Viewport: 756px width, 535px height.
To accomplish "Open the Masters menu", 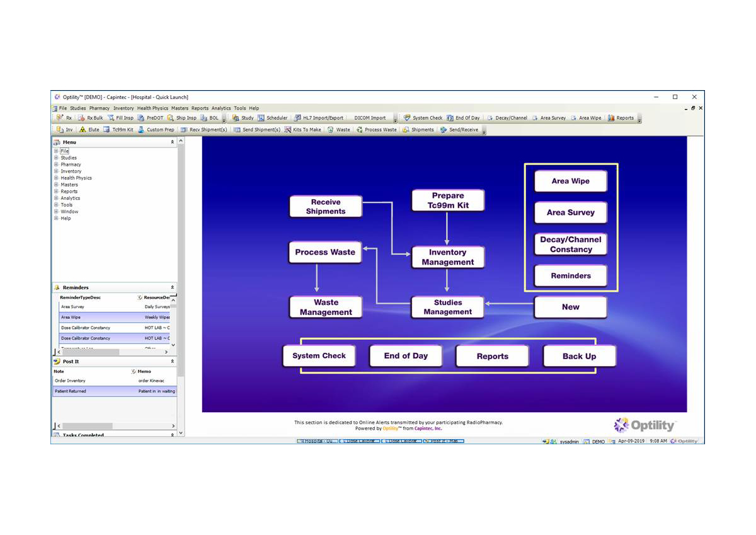I will pos(180,108).
